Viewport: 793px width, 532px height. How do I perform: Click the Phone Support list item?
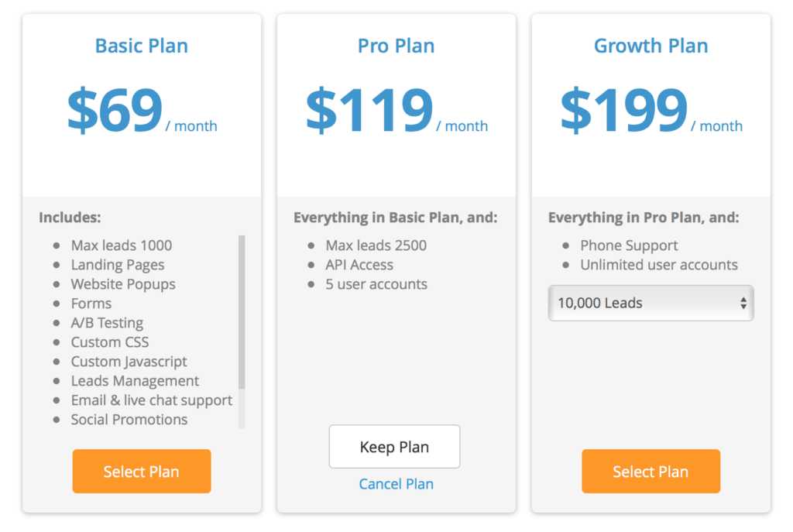click(629, 245)
